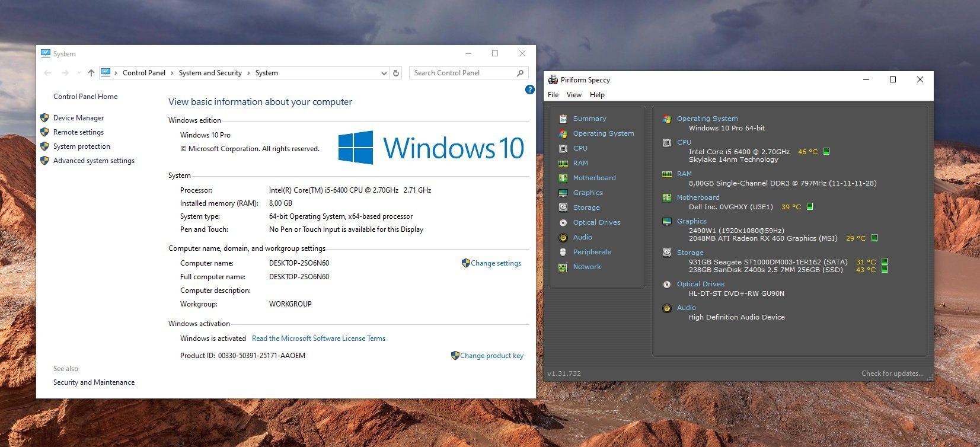The image size is (980, 447).
Task: Click the Storage icon in Speccy summary pane
Action: 667,253
